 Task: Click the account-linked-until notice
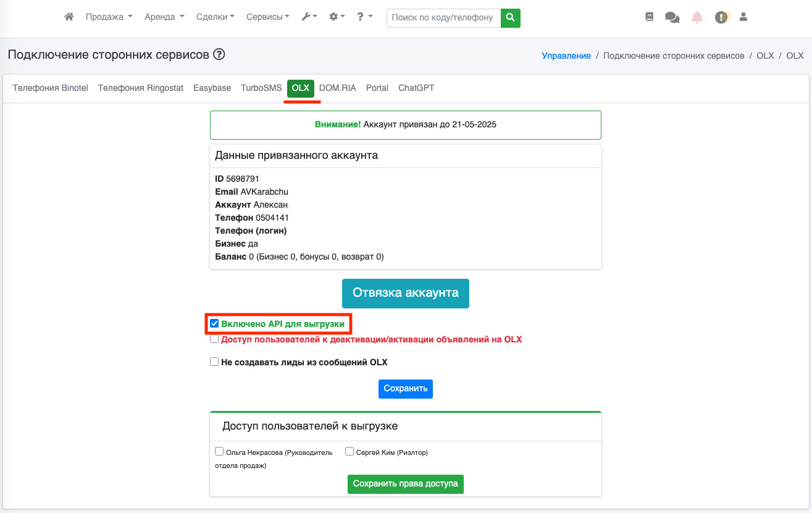coord(406,125)
